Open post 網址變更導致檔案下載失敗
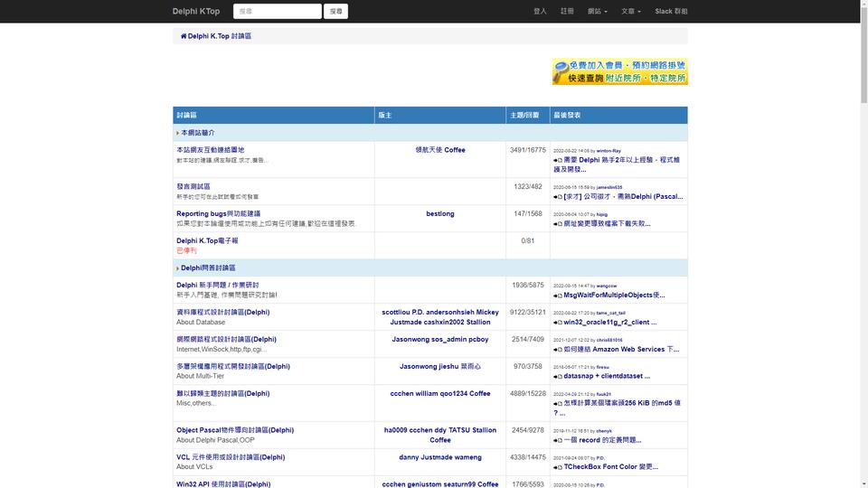 click(x=607, y=223)
